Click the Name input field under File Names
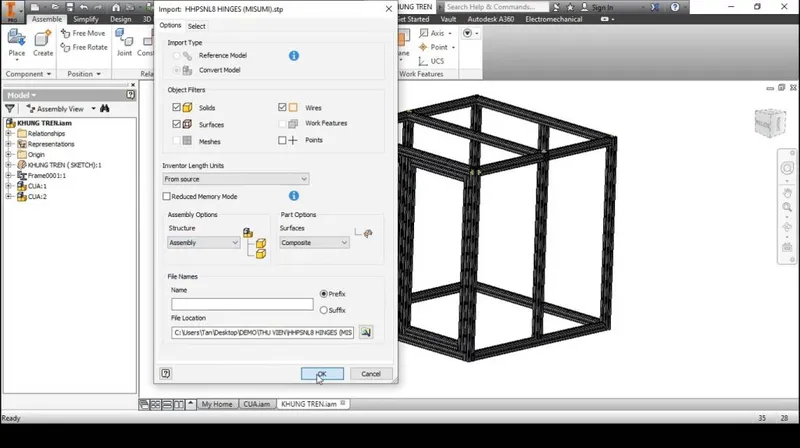This screenshot has height=448, width=800. point(242,305)
